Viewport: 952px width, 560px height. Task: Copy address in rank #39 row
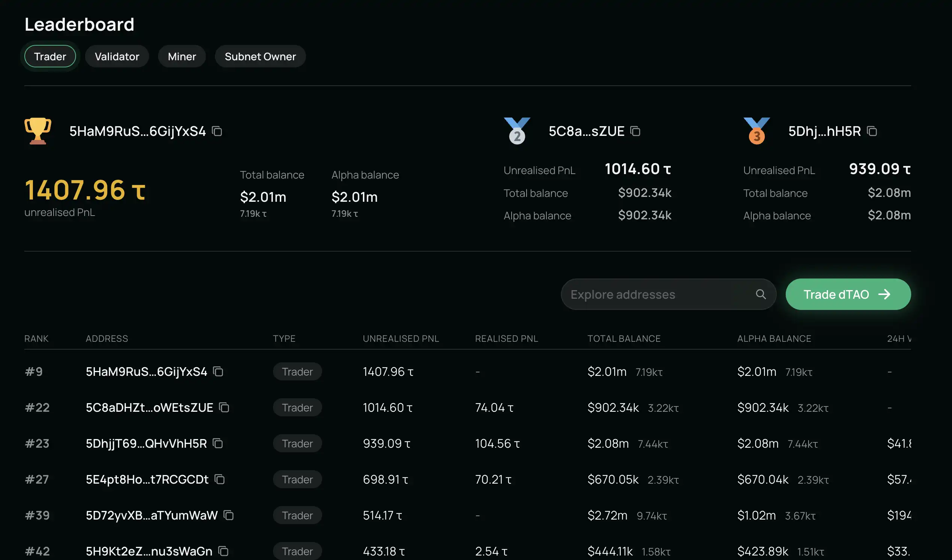coord(228,515)
